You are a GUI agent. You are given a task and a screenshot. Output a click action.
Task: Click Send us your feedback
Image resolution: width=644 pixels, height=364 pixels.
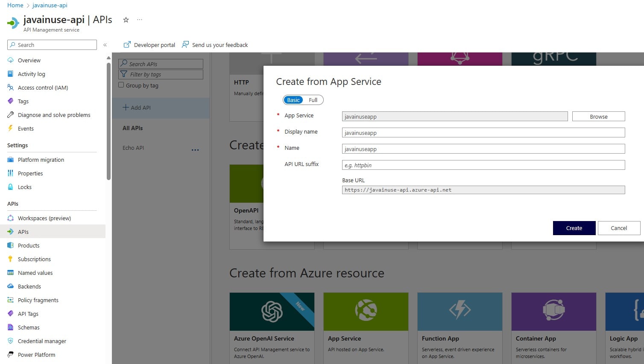tap(215, 45)
